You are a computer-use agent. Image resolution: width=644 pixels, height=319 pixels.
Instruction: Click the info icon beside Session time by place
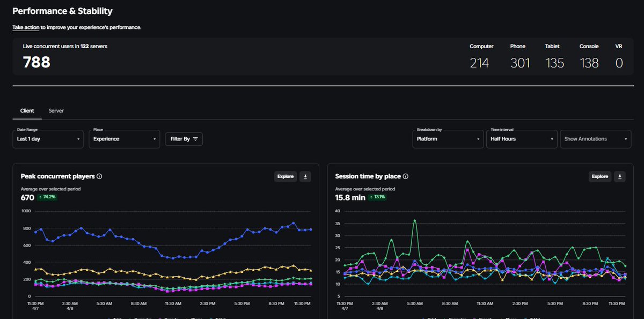(x=406, y=176)
